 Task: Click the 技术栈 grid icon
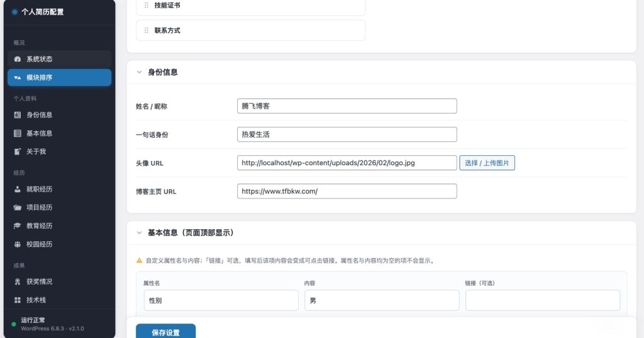(17, 300)
